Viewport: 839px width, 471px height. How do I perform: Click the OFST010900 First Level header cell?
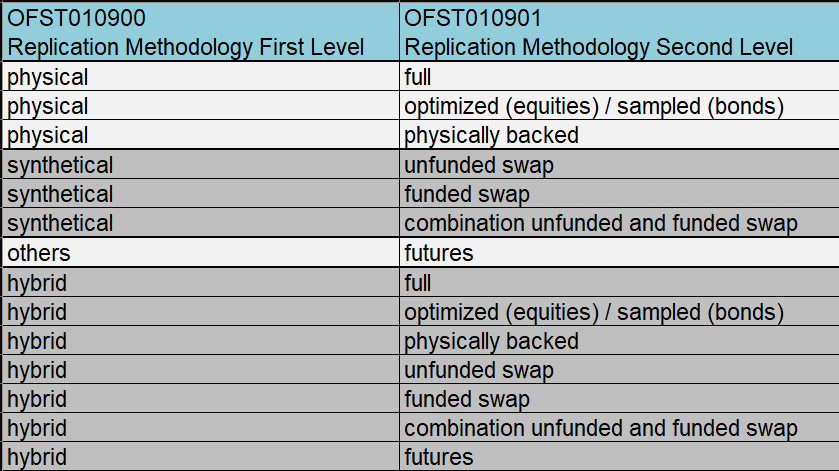[x=200, y=31]
